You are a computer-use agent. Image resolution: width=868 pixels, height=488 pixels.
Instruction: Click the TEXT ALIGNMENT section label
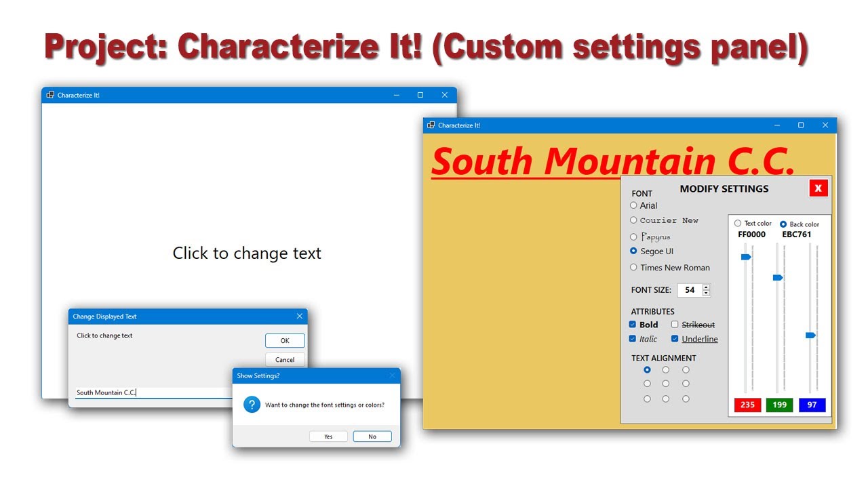[x=664, y=358]
